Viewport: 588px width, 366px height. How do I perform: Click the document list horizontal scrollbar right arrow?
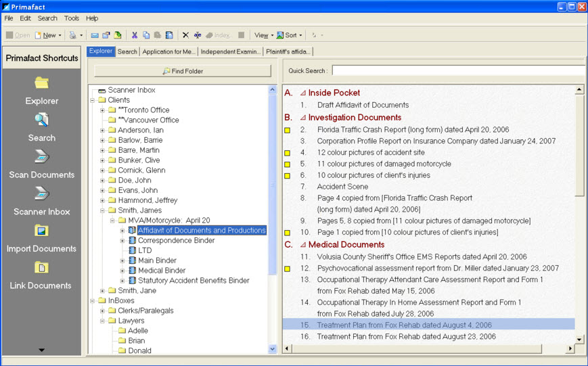click(x=570, y=348)
